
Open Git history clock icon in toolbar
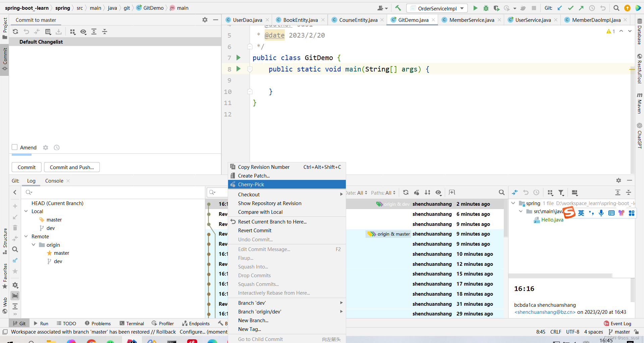(592, 8)
